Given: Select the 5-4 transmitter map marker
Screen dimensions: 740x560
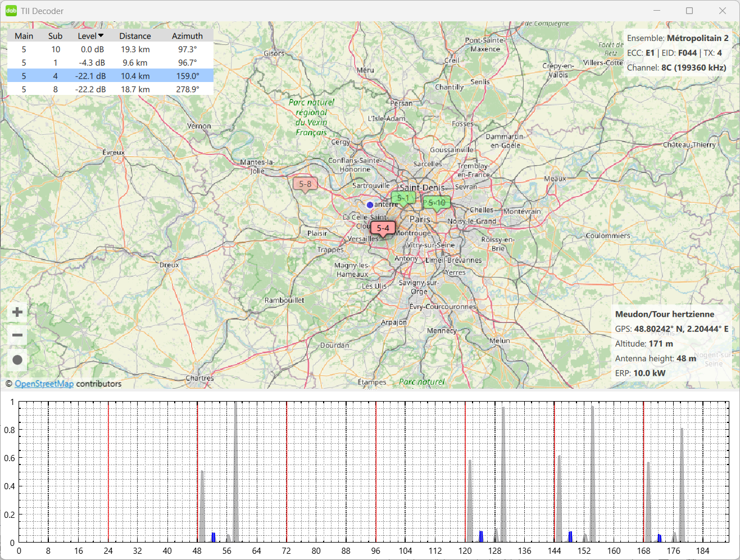Looking at the screenshot, I should tap(383, 228).
